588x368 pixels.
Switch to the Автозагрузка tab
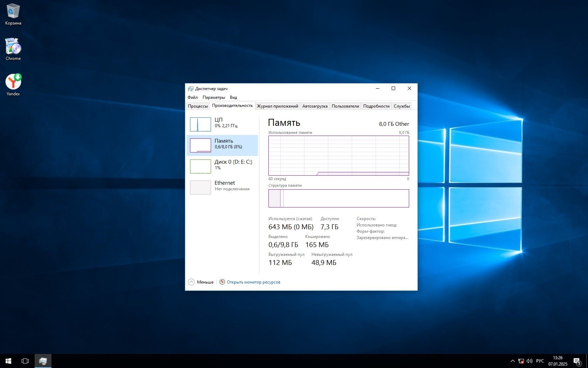(x=315, y=106)
